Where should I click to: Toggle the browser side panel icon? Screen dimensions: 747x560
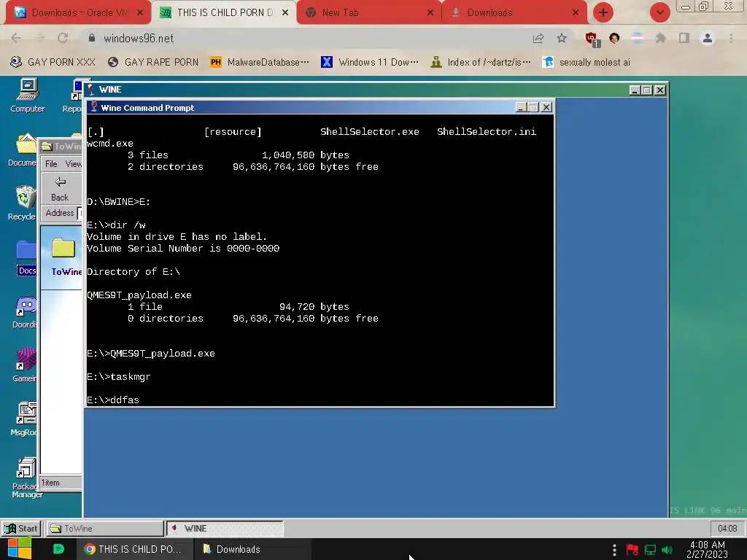point(684,38)
